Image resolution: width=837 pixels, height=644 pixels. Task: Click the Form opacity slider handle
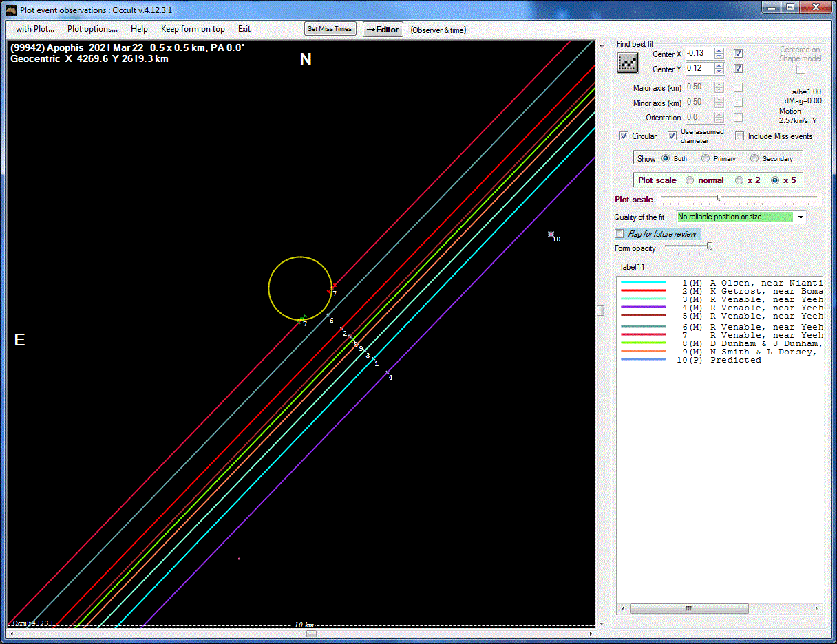coord(710,246)
